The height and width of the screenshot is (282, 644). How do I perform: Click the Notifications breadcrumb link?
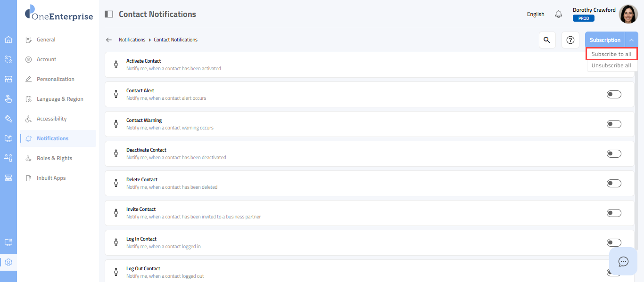coord(132,40)
